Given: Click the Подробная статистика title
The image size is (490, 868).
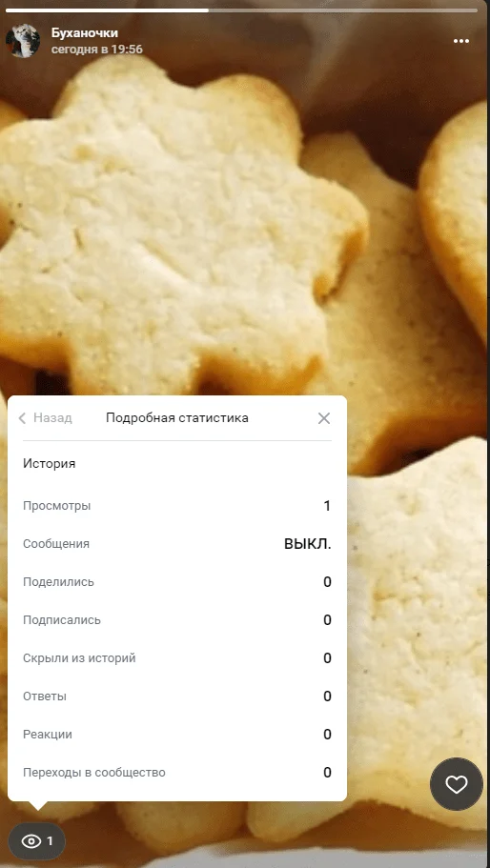Looking at the screenshot, I should 177,418.
